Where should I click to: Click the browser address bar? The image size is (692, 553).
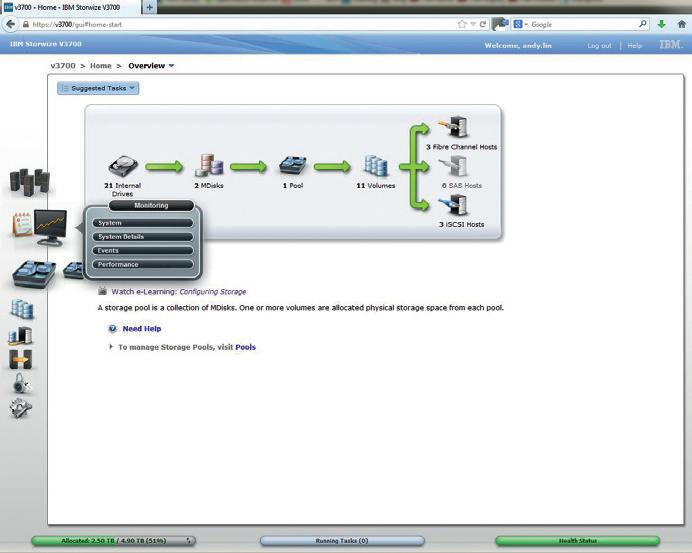pyautogui.click(x=238, y=25)
